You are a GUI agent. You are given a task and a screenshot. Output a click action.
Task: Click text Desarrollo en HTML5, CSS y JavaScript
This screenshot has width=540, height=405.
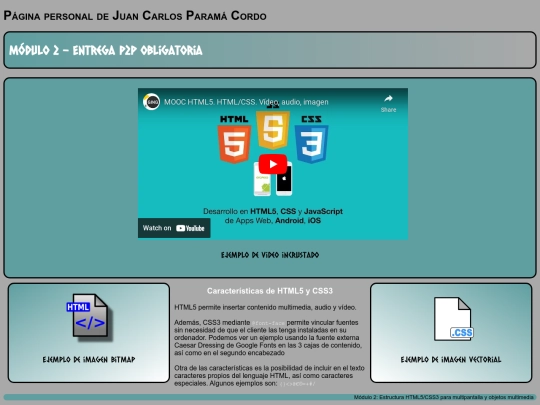pyautogui.click(x=273, y=211)
